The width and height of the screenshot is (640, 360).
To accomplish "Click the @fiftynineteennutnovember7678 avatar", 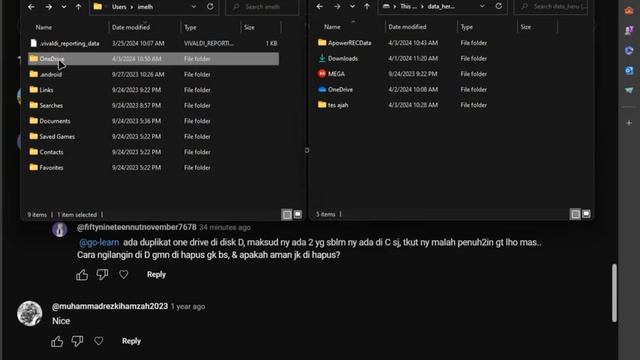I will [60, 229].
